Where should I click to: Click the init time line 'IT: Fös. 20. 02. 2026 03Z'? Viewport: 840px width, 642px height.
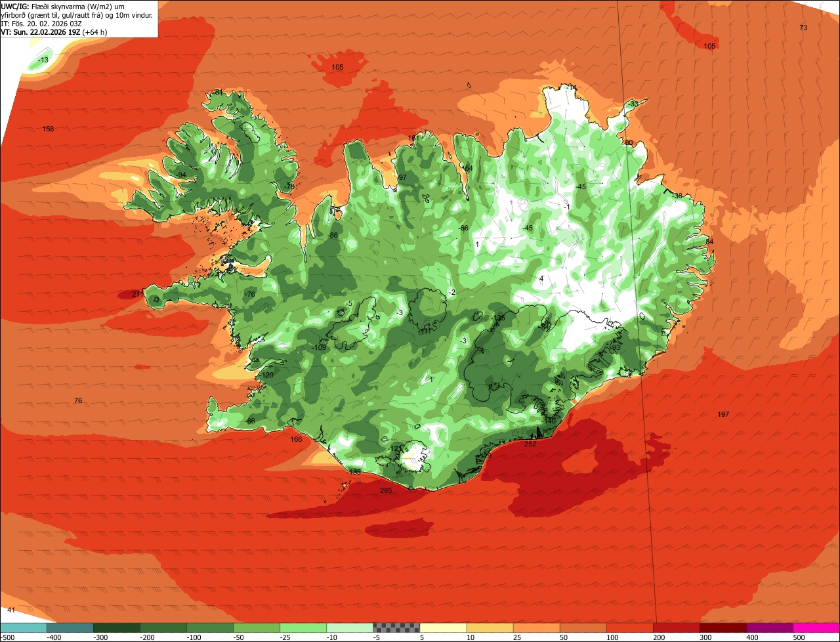(x=41, y=23)
